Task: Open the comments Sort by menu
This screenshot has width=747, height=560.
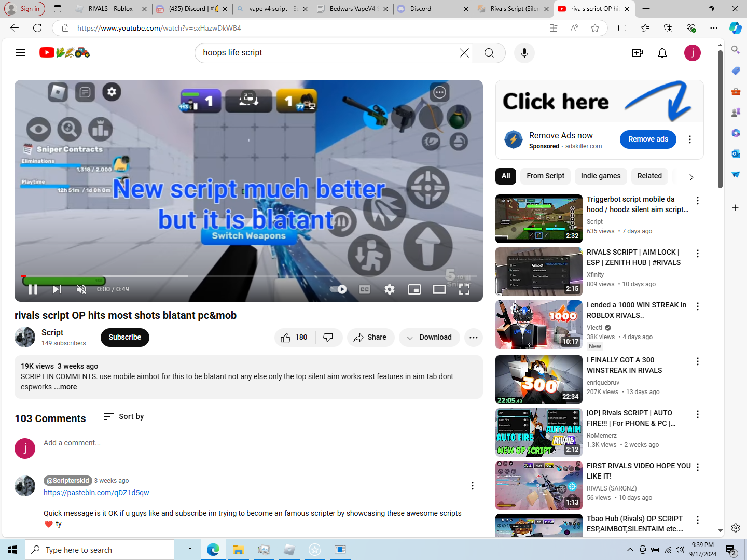Action: coord(124,416)
